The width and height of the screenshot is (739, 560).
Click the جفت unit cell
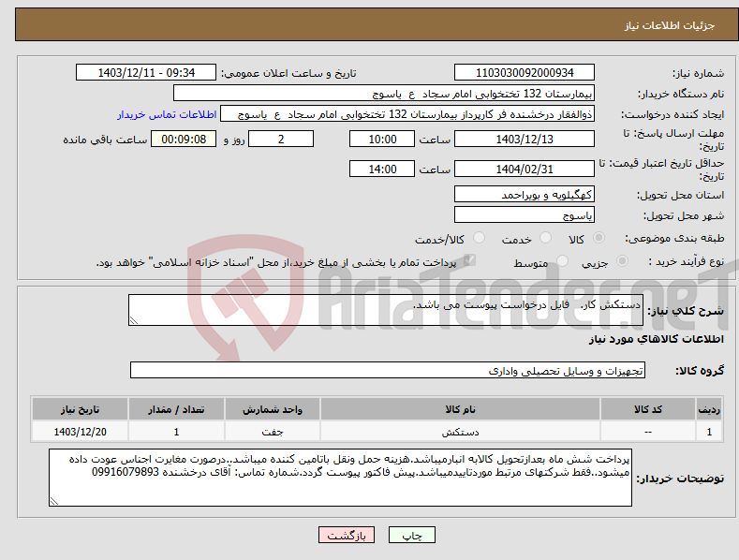[273, 432]
